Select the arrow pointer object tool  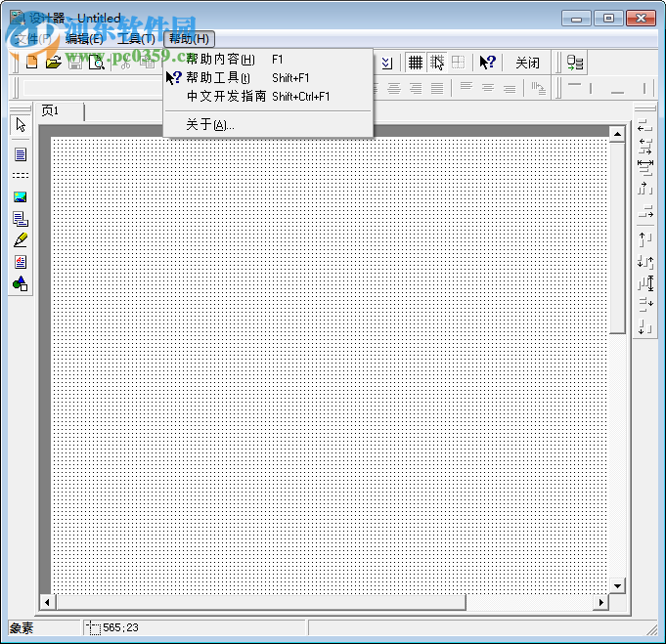(21, 125)
